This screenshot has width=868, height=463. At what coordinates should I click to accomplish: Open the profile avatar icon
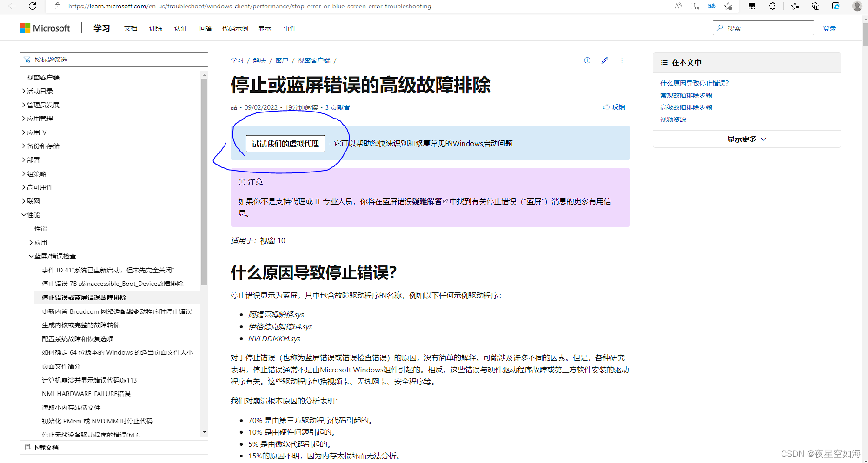[x=857, y=6]
